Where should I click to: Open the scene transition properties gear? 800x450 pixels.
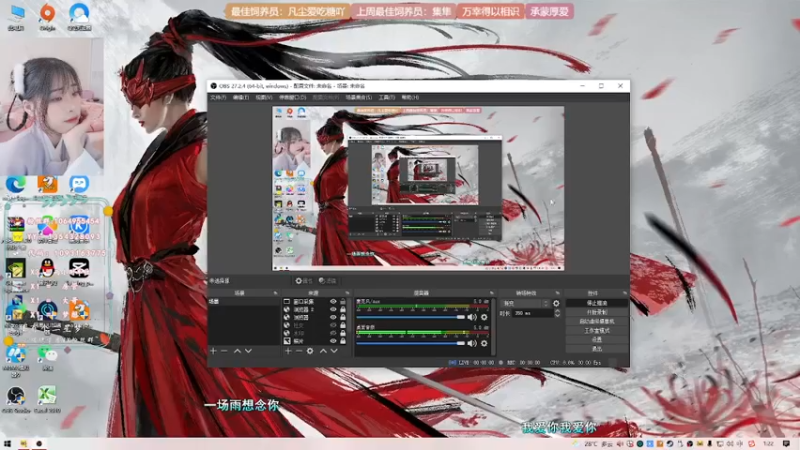click(x=556, y=303)
